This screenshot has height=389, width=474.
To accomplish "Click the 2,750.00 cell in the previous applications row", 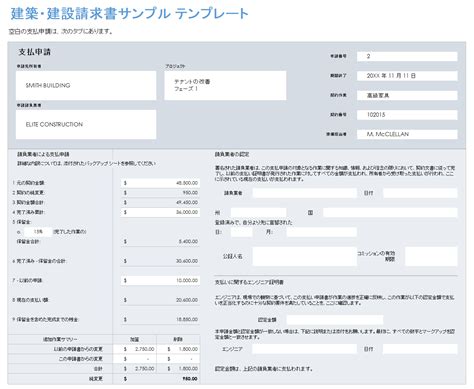I will pos(134,349).
